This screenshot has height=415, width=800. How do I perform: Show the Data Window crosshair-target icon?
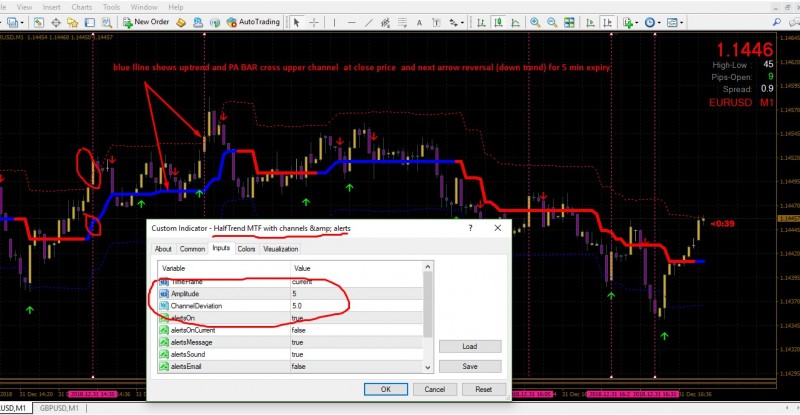(56, 22)
